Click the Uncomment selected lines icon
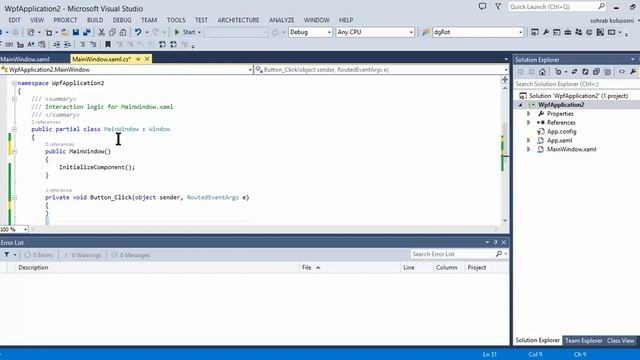 [x=93, y=44]
